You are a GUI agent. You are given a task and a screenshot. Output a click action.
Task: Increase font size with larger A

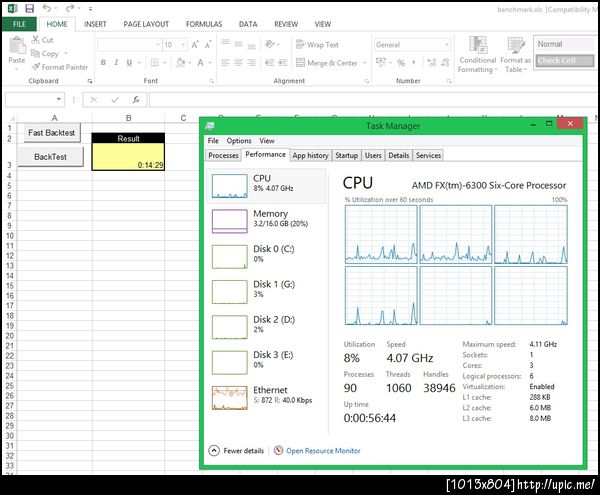pos(195,45)
